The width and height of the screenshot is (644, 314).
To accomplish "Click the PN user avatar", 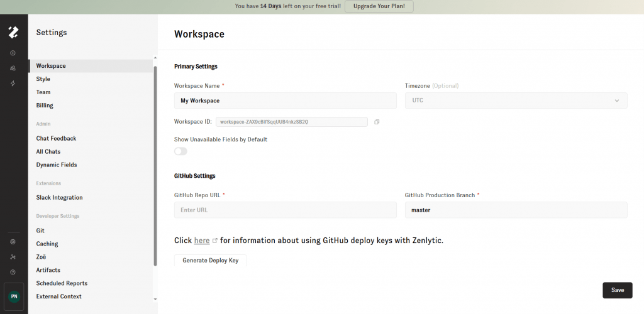I will click(14, 296).
